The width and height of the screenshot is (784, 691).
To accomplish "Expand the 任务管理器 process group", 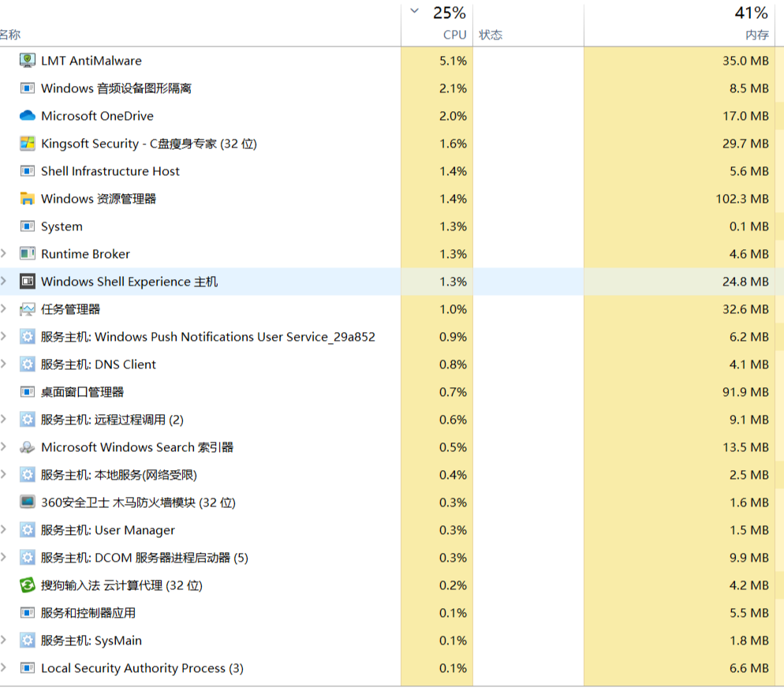I will click(x=3, y=308).
